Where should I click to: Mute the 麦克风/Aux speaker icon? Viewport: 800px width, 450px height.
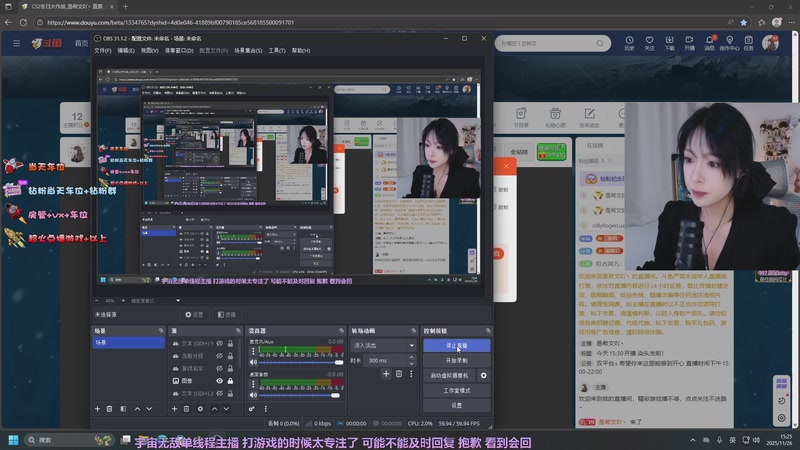click(x=253, y=362)
